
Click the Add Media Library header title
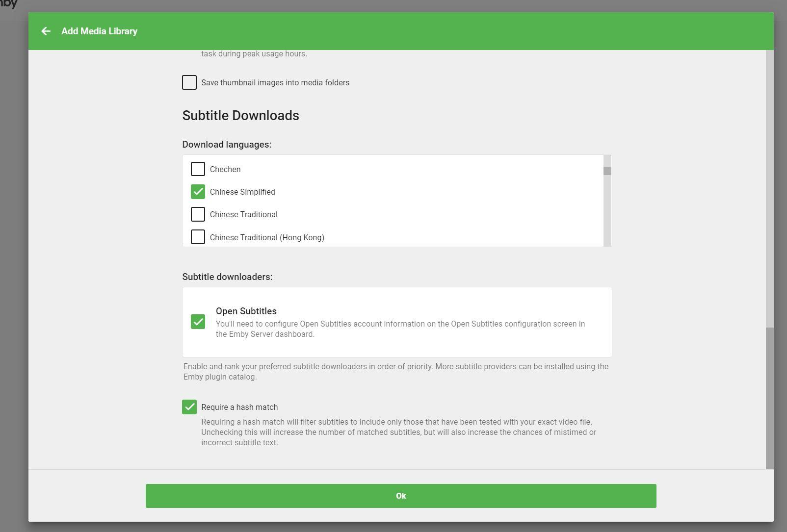[x=99, y=31]
